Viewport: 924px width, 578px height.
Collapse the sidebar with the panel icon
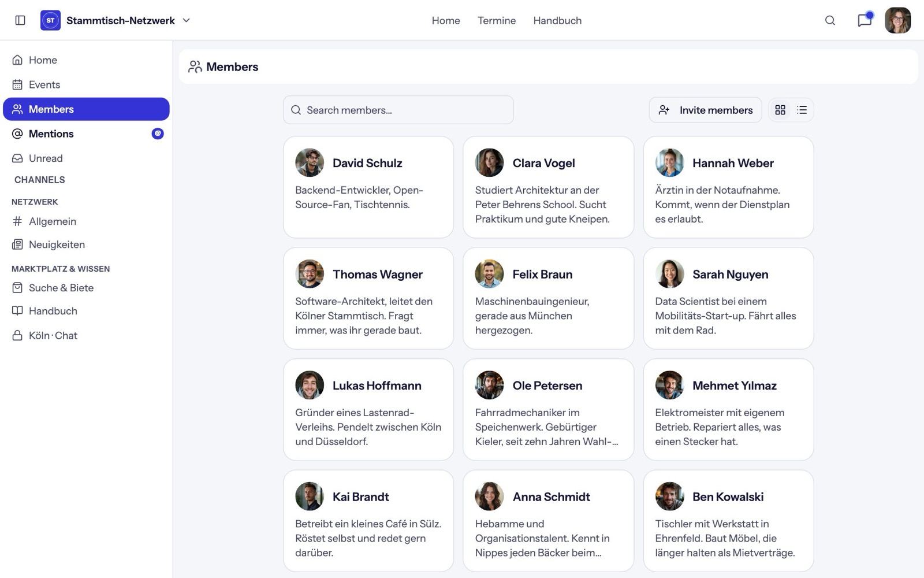pyautogui.click(x=20, y=20)
